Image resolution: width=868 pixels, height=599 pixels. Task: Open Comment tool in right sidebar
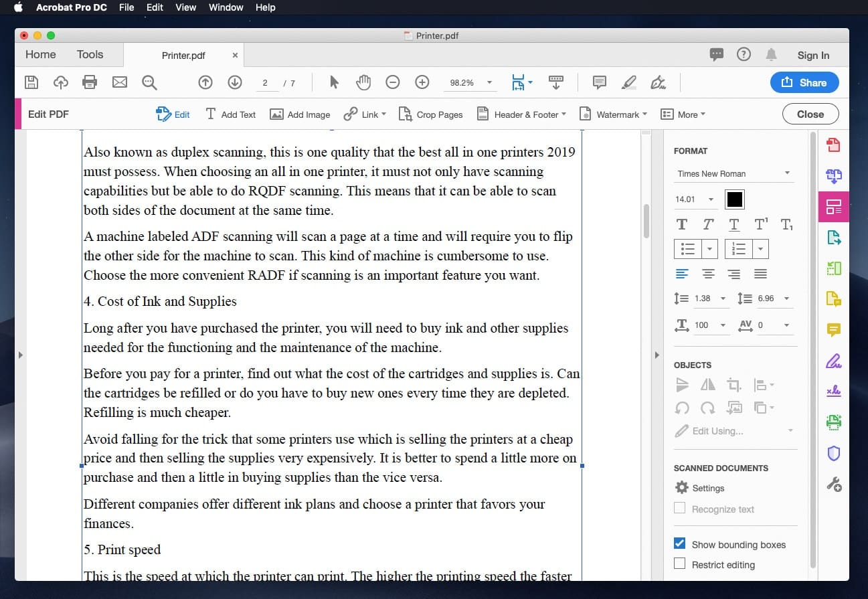833,330
